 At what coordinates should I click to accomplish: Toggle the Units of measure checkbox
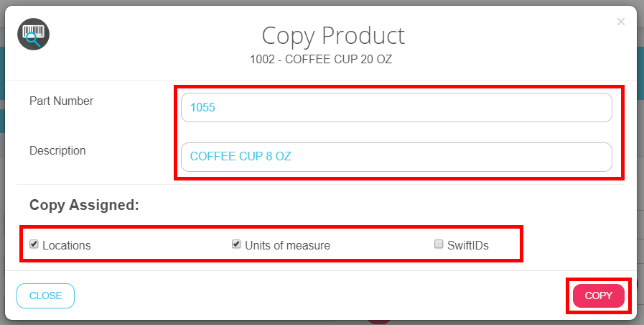236,244
